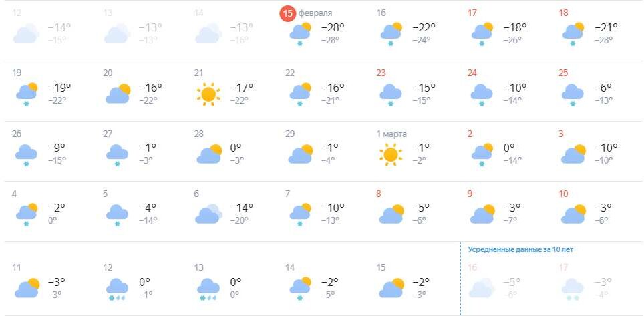Click the overcast cloud icon for March 6
The width and height of the screenshot is (644, 316).
208,214
